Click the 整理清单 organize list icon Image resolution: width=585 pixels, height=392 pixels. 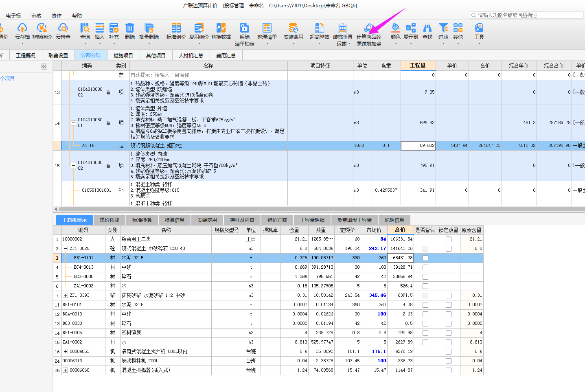point(267,28)
